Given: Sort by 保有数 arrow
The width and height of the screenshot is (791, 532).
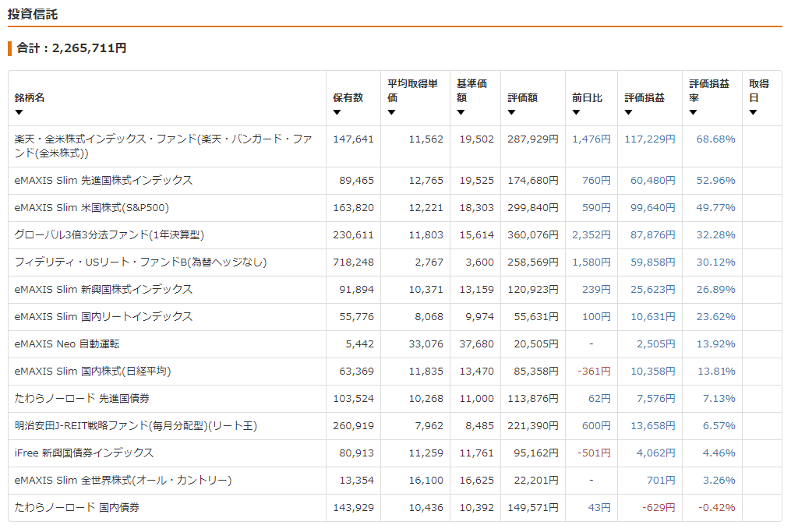Looking at the screenshot, I should [337, 112].
